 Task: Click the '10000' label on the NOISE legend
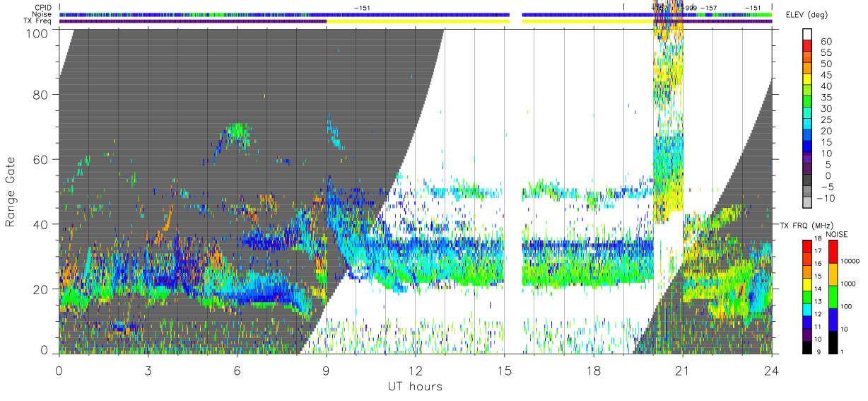click(x=851, y=261)
